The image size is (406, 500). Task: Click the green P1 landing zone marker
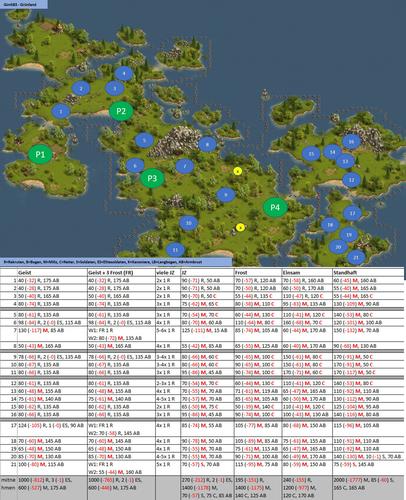[40, 154]
